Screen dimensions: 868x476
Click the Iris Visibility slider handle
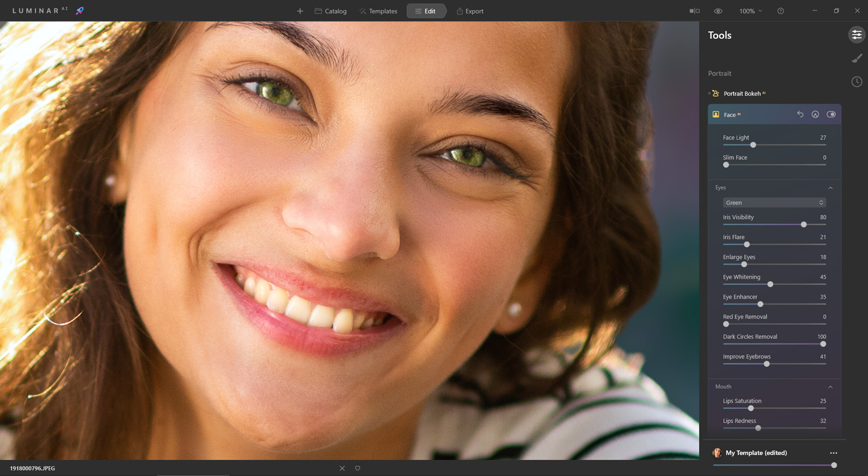804,225
